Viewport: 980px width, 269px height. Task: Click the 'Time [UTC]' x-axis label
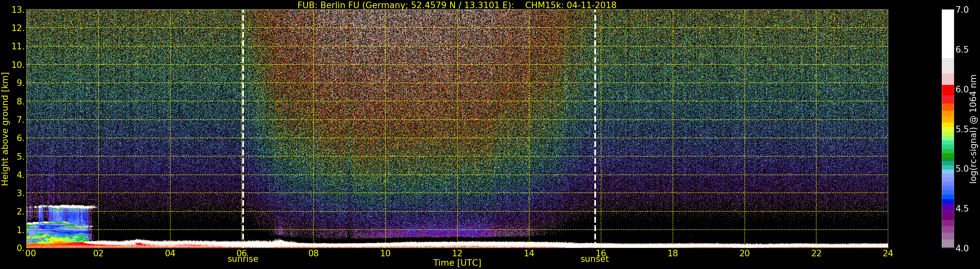pos(457,263)
